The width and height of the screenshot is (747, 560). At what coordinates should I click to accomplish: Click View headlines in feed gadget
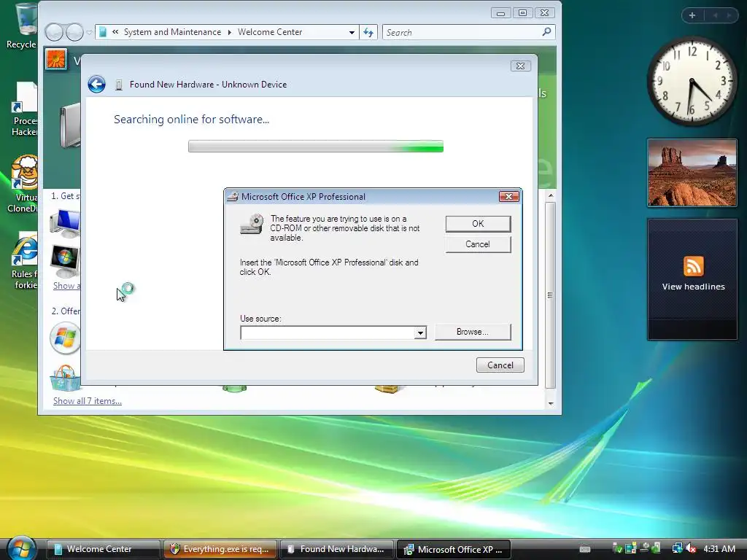[x=693, y=287]
